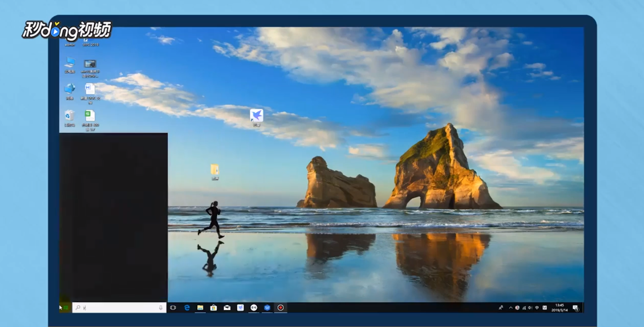644x327 pixels.
Task: Switch Chinese input method indicator 中
Action: point(537,307)
